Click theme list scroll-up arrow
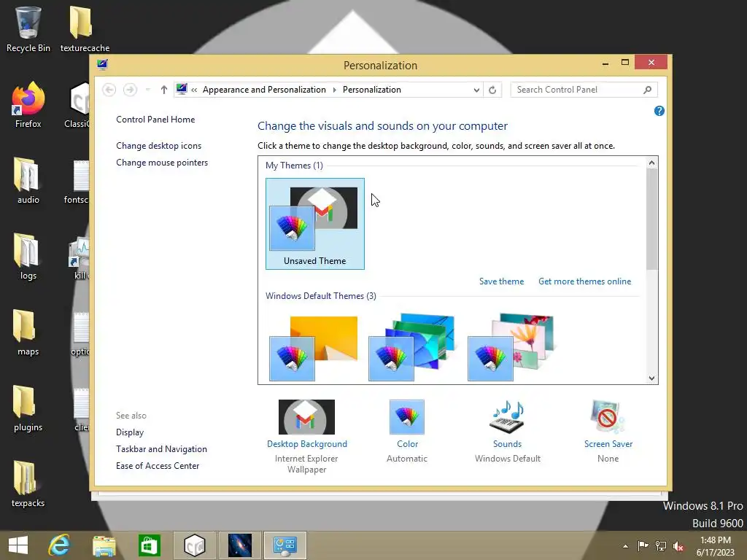The width and height of the screenshot is (747, 560). [651, 163]
